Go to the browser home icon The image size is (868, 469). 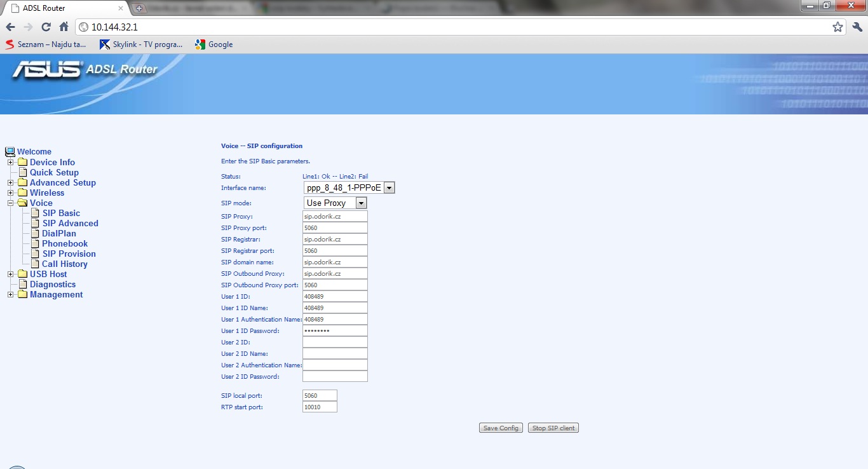pos(64,27)
